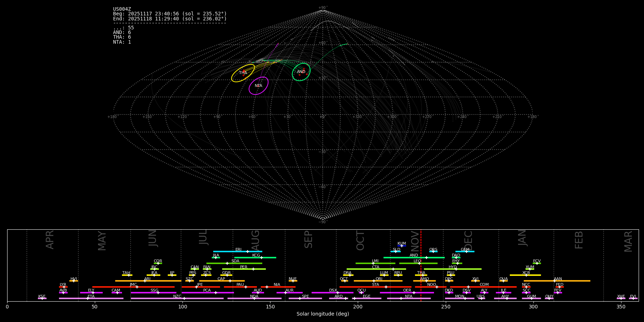
Task: Click the STA shower bar in timeline
Action: point(375,287)
